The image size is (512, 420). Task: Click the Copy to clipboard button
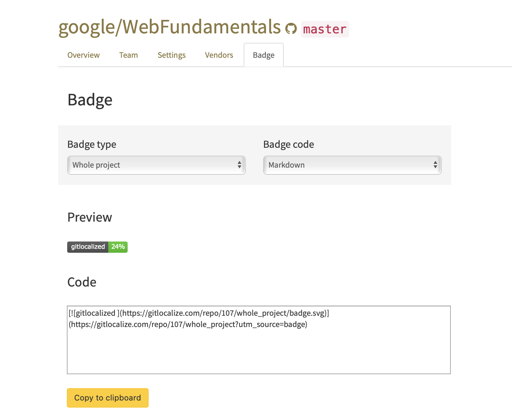[x=108, y=398]
